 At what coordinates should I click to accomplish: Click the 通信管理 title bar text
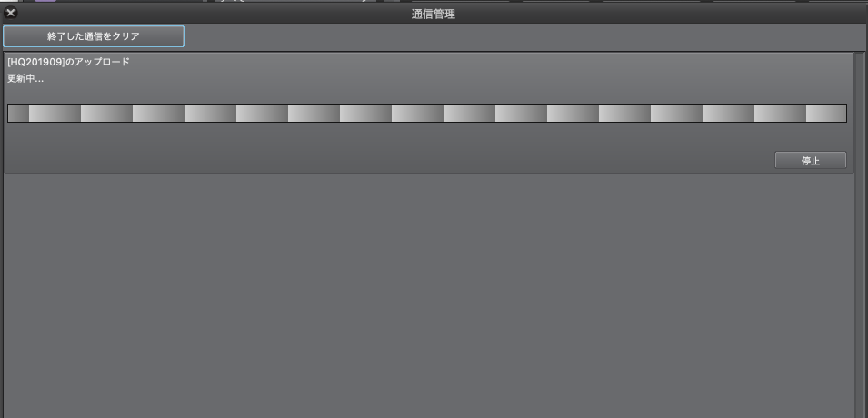click(x=434, y=15)
